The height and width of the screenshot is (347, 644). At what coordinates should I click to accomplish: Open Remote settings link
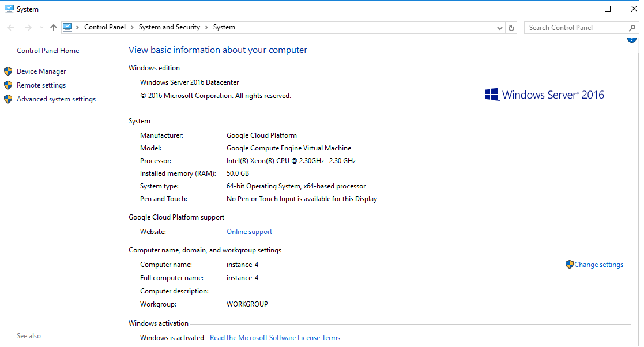(x=41, y=85)
